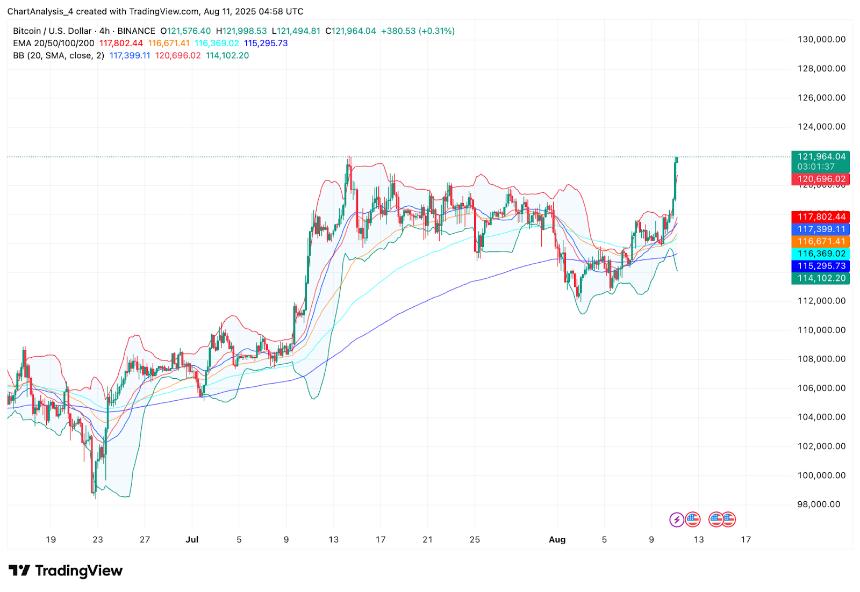The width and height of the screenshot is (860, 592).
Task: Click the lightning bolt event marker on the chart
Action: click(676, 519)
